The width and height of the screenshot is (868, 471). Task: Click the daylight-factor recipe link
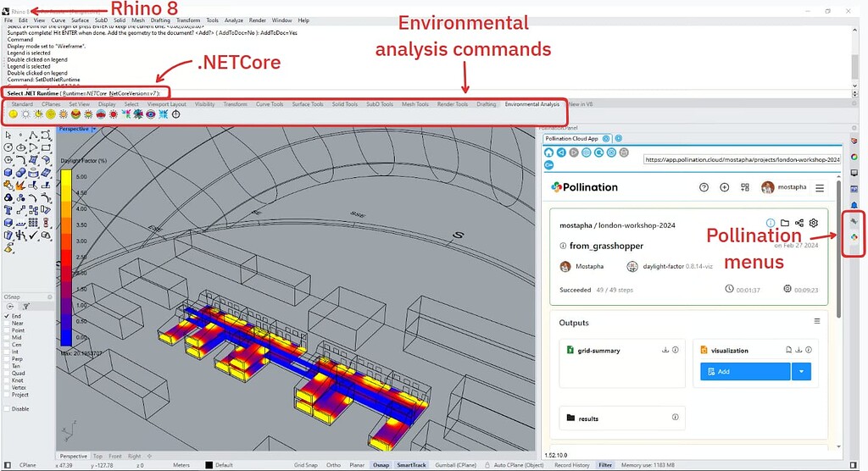tap(663, 267)
